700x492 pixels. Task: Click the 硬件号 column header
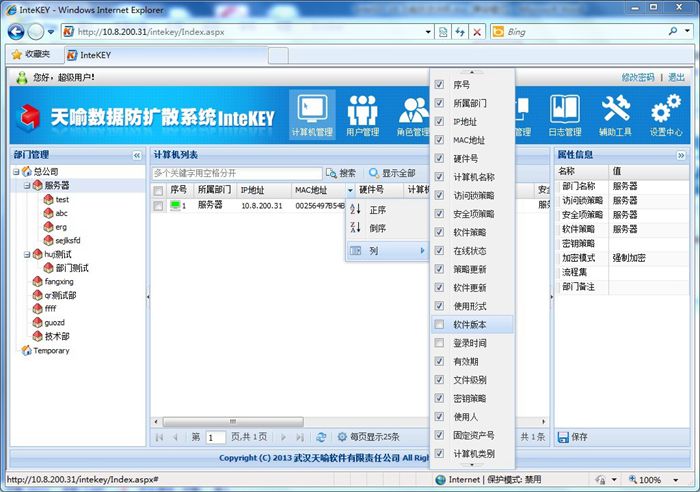point(379,191)
